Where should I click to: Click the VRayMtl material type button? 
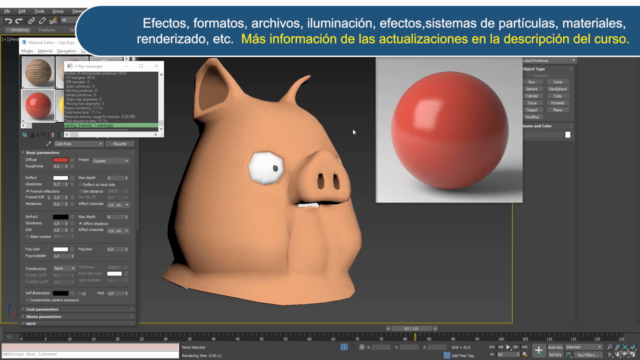tap(120, 144)
